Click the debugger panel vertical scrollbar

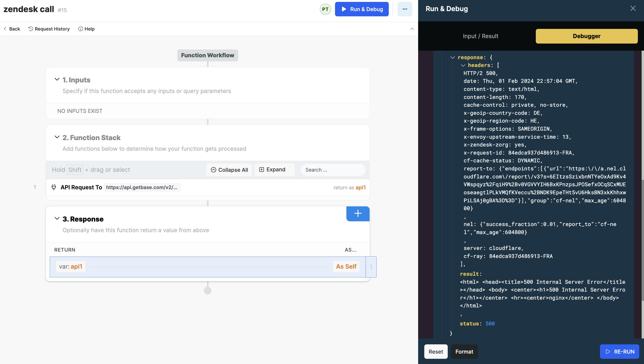point(642,240)
